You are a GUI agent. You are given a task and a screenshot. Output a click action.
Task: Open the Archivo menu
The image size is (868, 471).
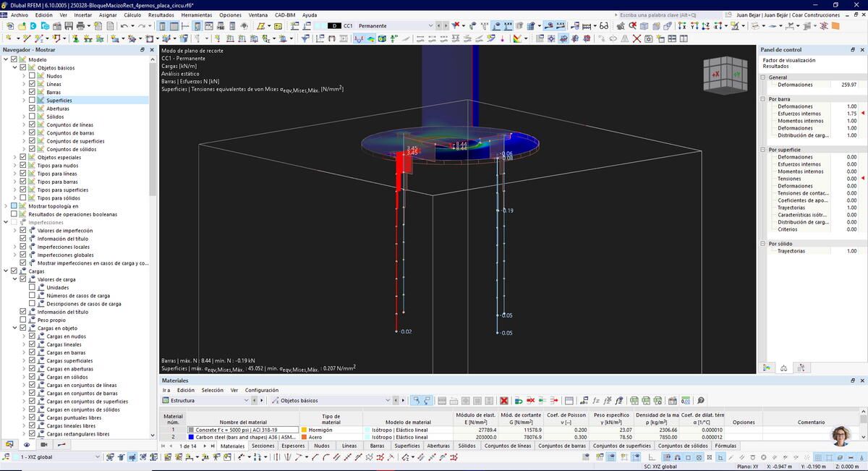click(x=20, y=14)
